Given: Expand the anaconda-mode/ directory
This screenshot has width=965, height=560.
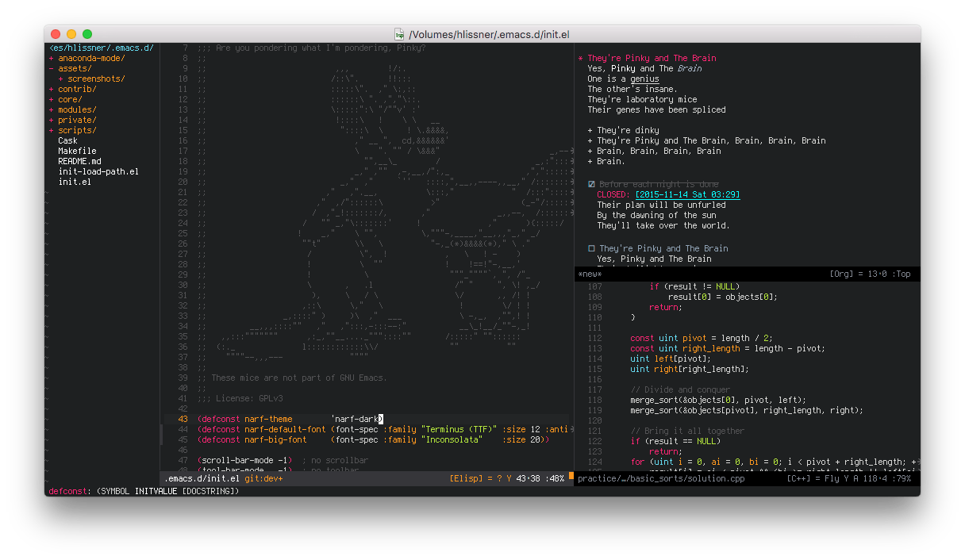Looking at the screenshot, I should (52, 58).
